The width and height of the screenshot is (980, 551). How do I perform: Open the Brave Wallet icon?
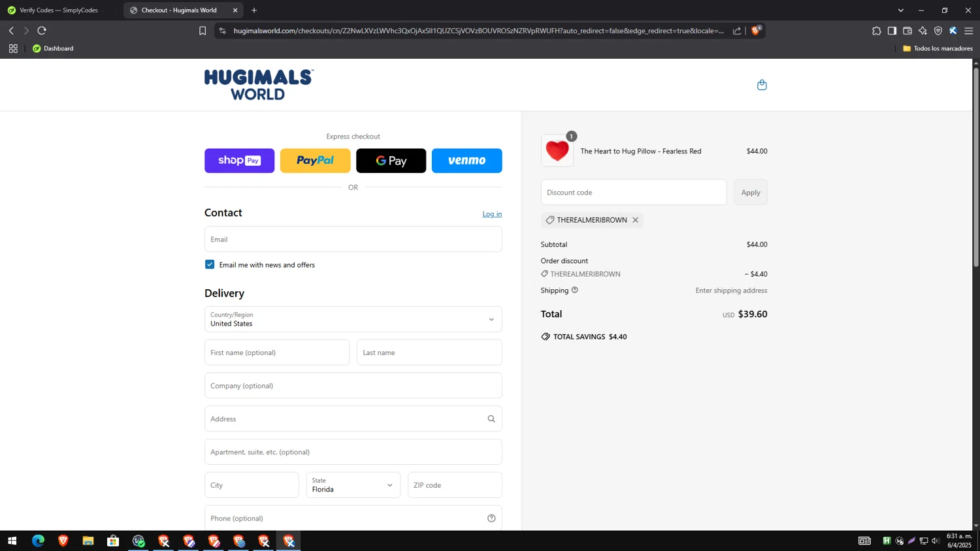[x=907, y=31]
